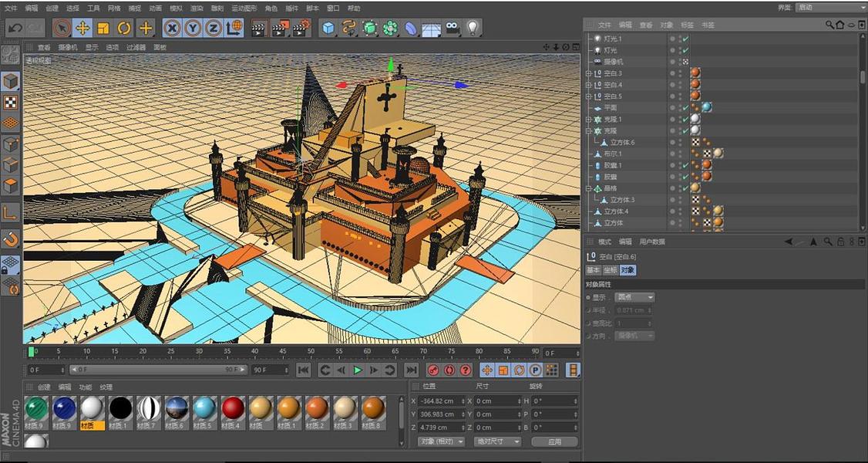Image resolution: width=868 pixels, height=463 pixels.
Task: Open the 界面 layout dropdown showing 启动
Action: coord(830,7)
